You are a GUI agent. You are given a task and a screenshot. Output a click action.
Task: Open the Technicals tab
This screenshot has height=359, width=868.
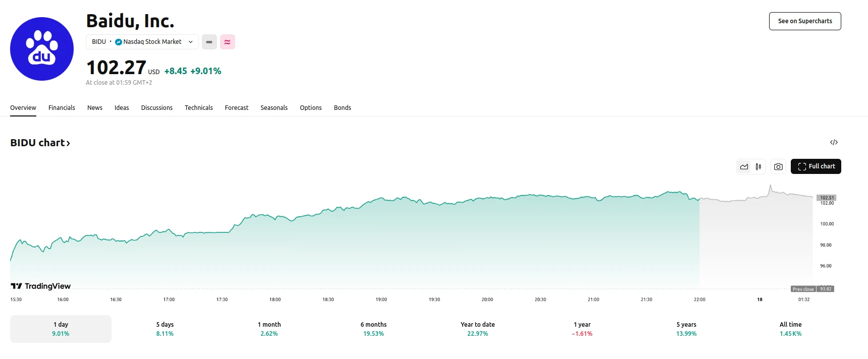pyautogui.click(x=198, y=107)
